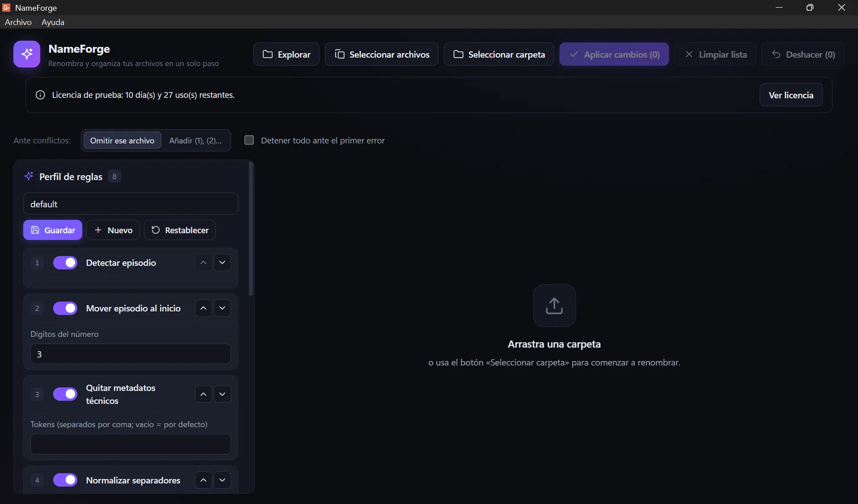Select Omitir ese archivo conflict option

click(122, 140)
